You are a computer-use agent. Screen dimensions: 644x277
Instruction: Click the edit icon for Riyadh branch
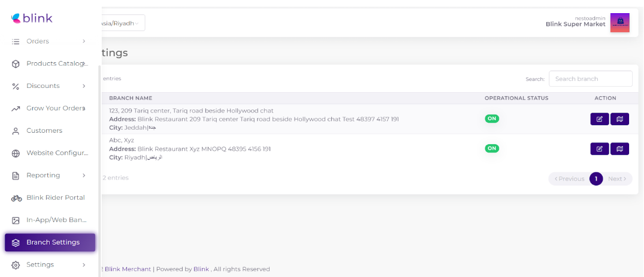[x=599, y=149]
